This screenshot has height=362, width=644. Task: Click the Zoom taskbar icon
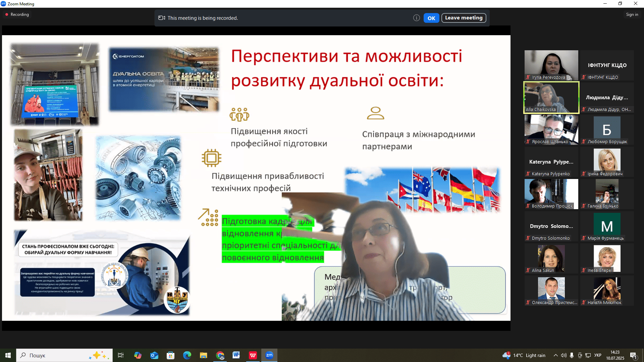tap(269, 355)
